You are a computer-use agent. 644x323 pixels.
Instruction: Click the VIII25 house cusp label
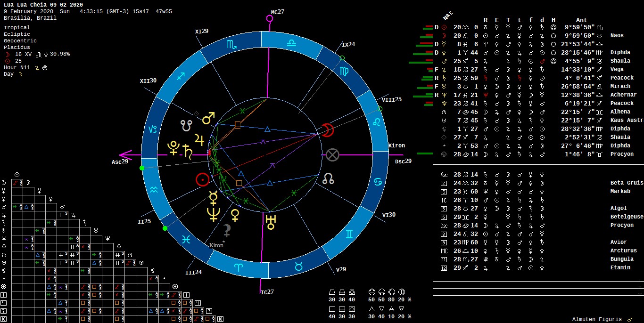click(x=392, y=99)
